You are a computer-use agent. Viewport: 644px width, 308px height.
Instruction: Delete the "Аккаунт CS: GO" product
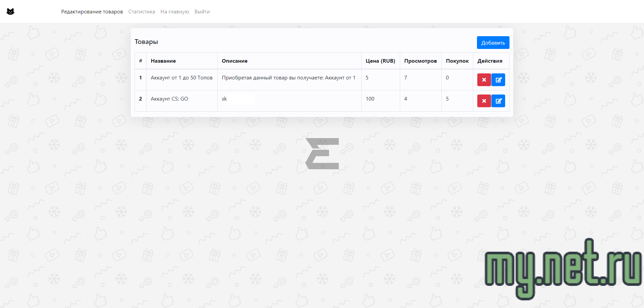pyautogui.click(x=484, y=101)
